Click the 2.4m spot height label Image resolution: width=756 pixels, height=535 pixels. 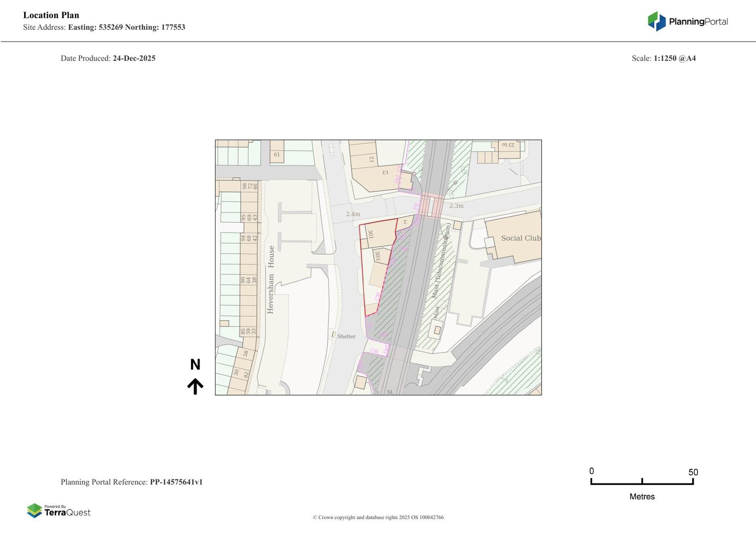353,214
